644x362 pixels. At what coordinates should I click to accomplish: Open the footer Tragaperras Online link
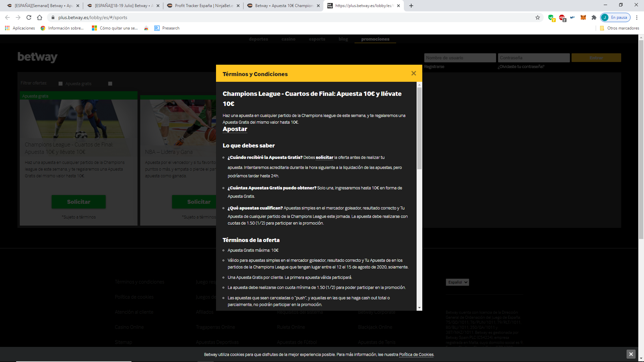tap(215, 327)
